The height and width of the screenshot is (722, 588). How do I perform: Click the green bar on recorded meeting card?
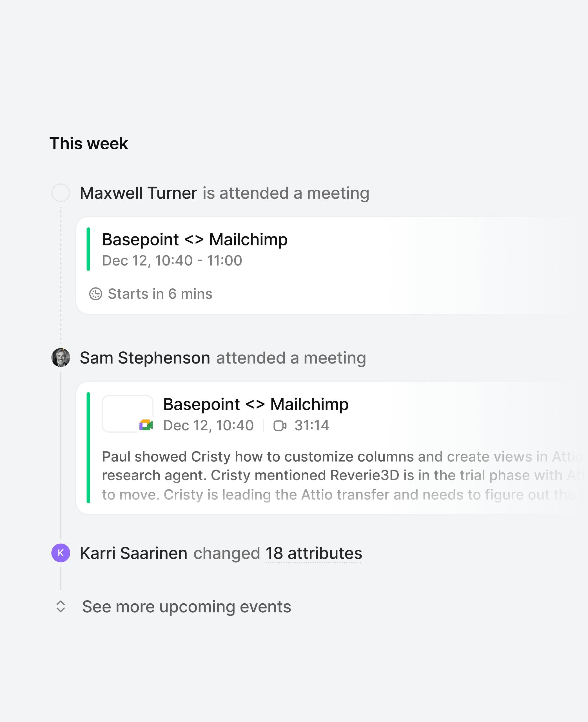click(88, 448)
